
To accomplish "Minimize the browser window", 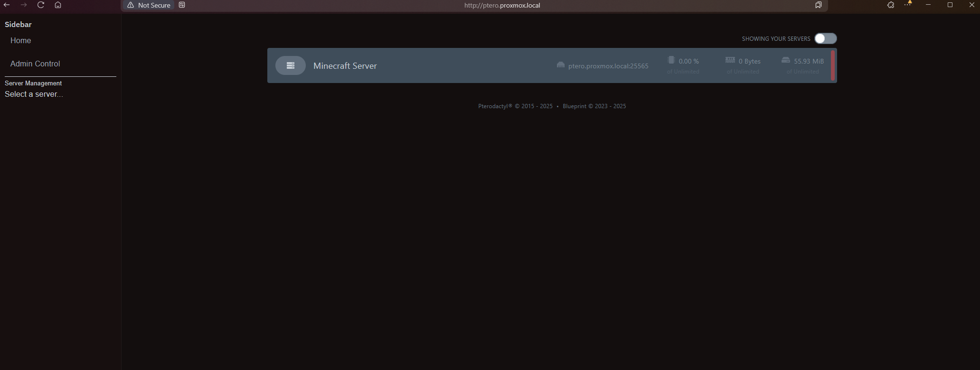I will tap(928, 5).
